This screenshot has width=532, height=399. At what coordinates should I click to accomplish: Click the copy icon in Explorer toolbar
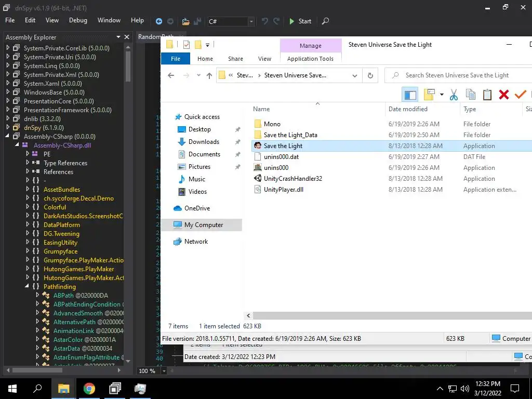470,95
